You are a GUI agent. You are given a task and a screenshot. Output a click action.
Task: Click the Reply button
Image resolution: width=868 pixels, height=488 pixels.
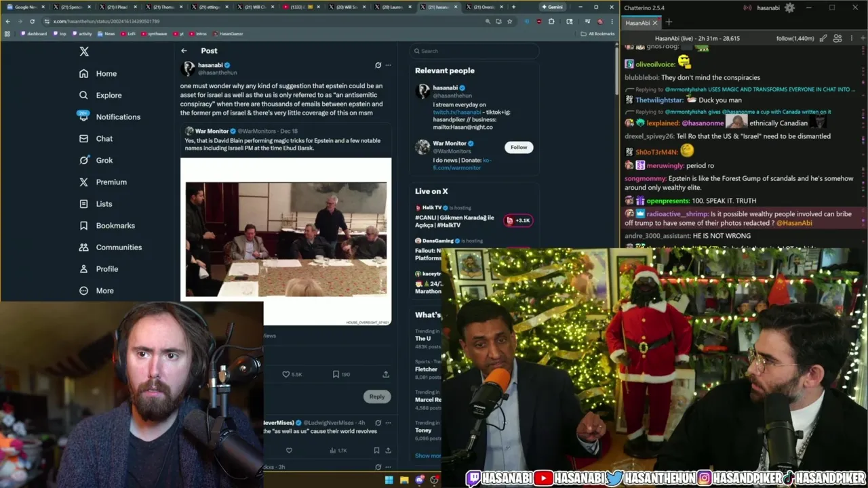click(377, 396)
